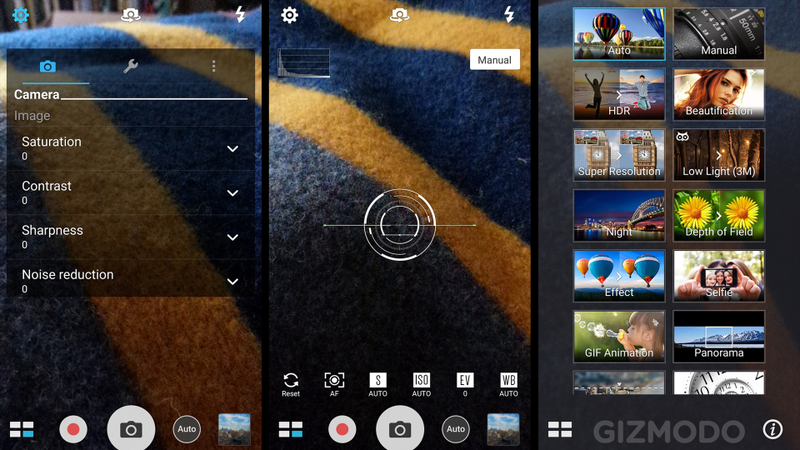Expand the Contrast dropdown chevron
This screenshot has height=450, width=800.
[x=233, y=193]
